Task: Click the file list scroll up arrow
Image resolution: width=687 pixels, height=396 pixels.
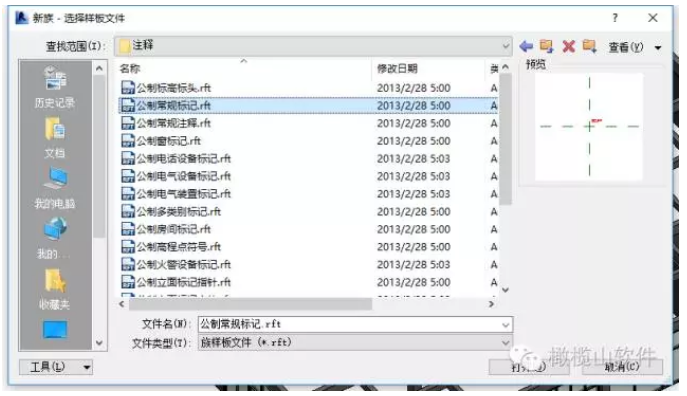Action: coord(506,67)
